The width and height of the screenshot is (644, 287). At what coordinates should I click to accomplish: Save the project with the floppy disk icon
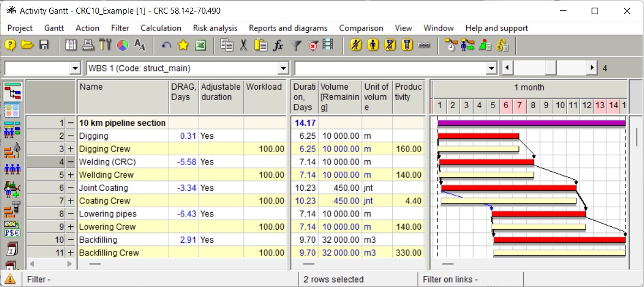click(44, 45)
